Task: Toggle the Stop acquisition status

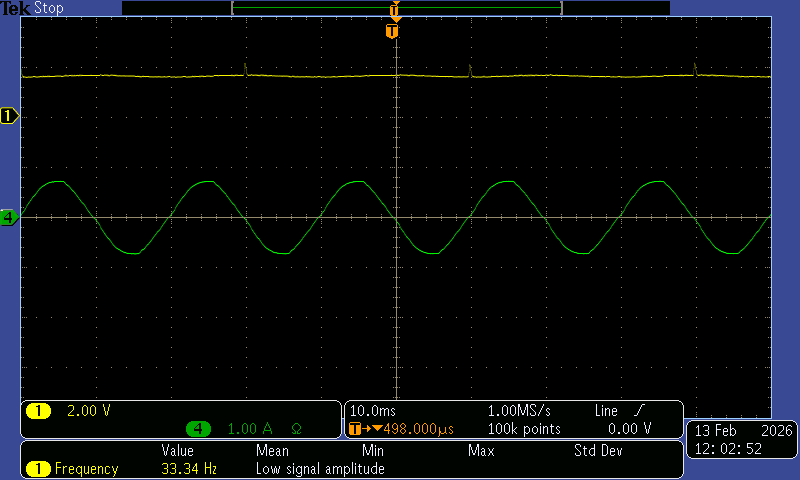Action: point(48,8)
